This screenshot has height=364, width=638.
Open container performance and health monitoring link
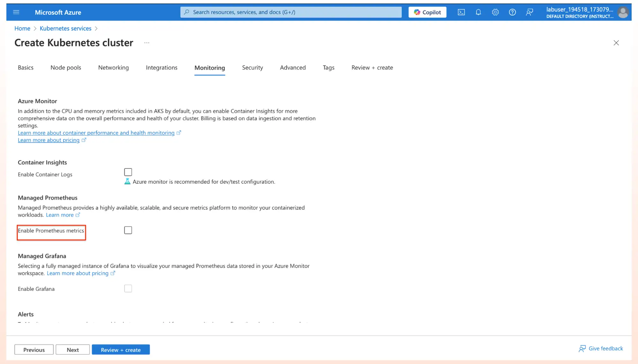pyautogui.click(x=96, y=133)
